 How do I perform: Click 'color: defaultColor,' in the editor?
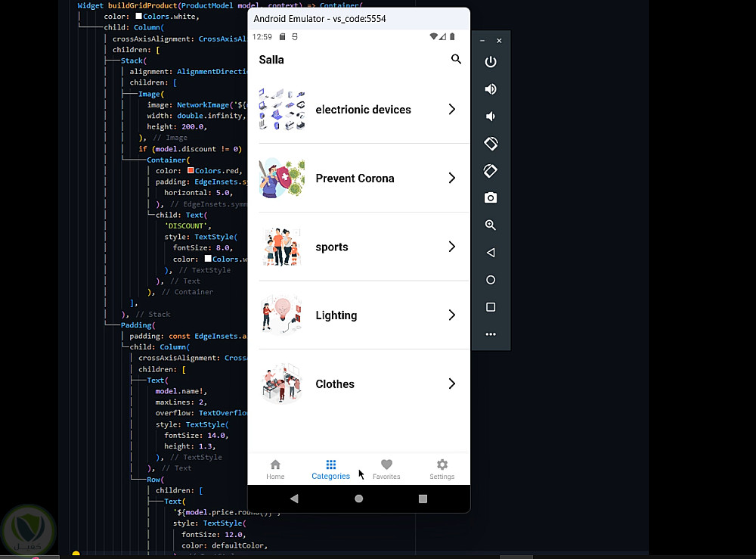pos(225,545)
